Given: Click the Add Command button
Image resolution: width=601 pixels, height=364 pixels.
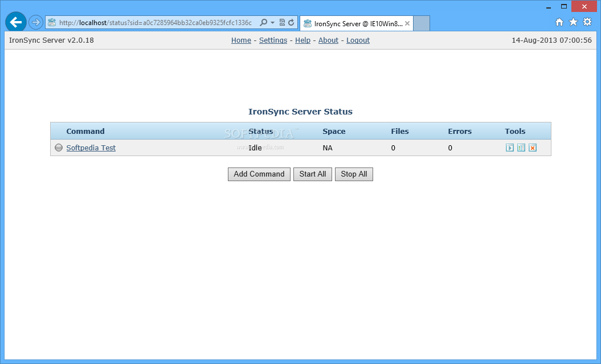Looking at the screenshot, I should pos(259,174).
